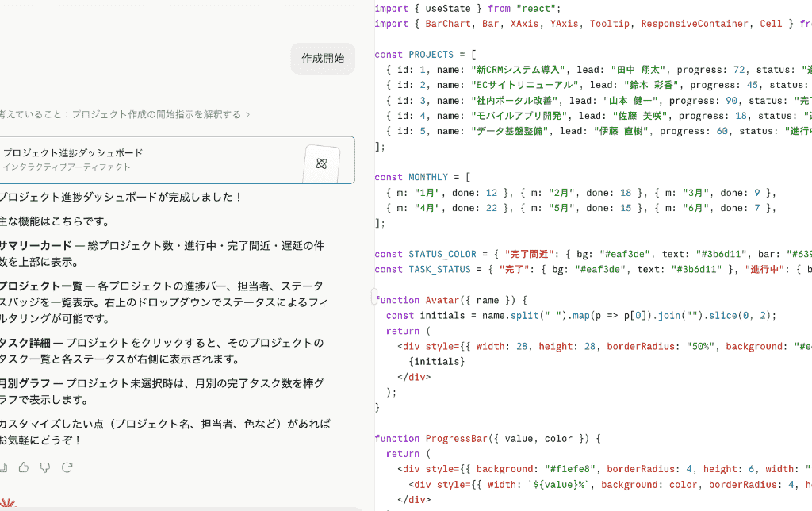This screenshot has height=511, width=812.
Task: Click the artifact atom icon on the card
Action: tap(321, 163)
